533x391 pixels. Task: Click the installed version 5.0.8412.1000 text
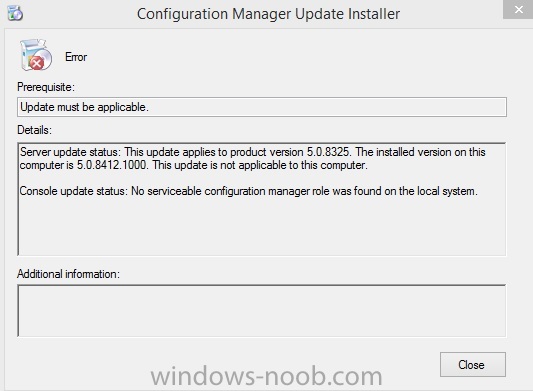112,165
